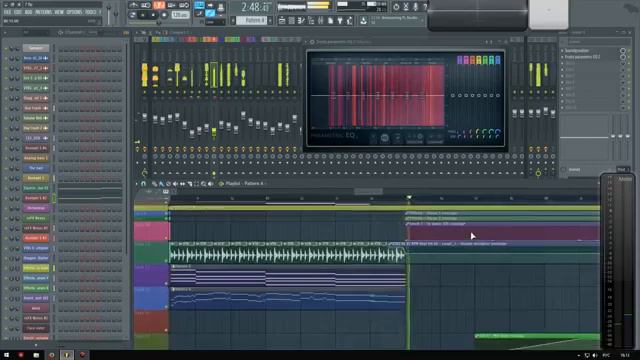Click the tempo display field
This screenshot has height=360, width=640.
180,15
